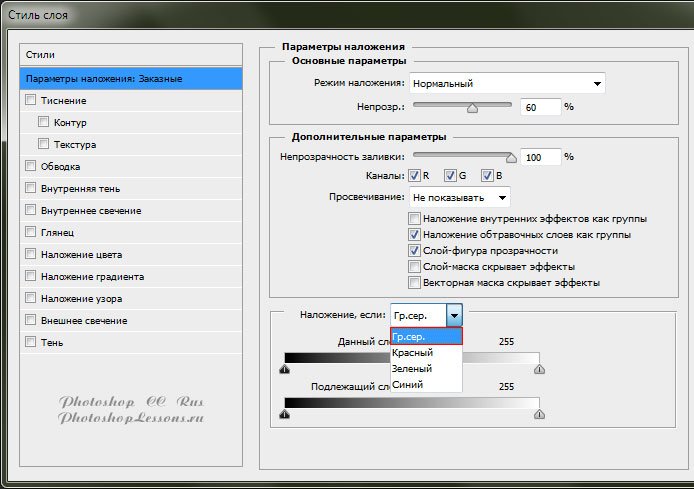Uncheck the R channel checkbox
Image resolution: width=694 pixels, height=489 pixels.
414,176
